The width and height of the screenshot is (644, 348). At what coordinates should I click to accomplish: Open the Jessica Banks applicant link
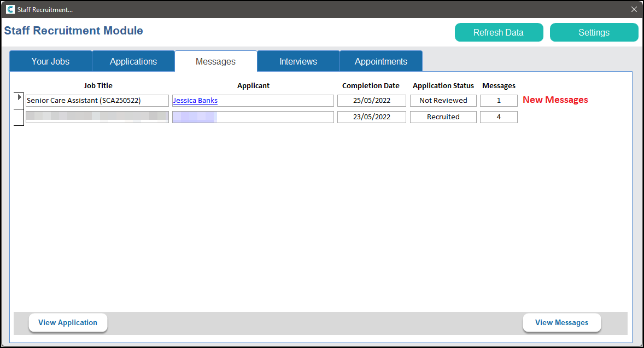[195, 101]
